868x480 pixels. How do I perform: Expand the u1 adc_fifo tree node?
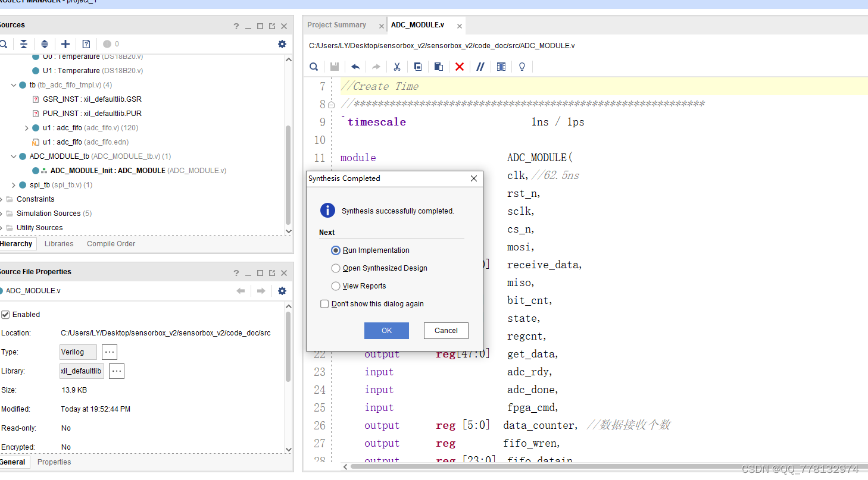click(x=26, y=127)
